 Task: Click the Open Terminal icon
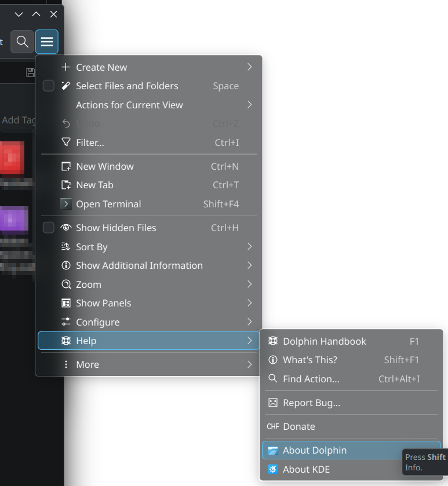(x=66, y=204)
